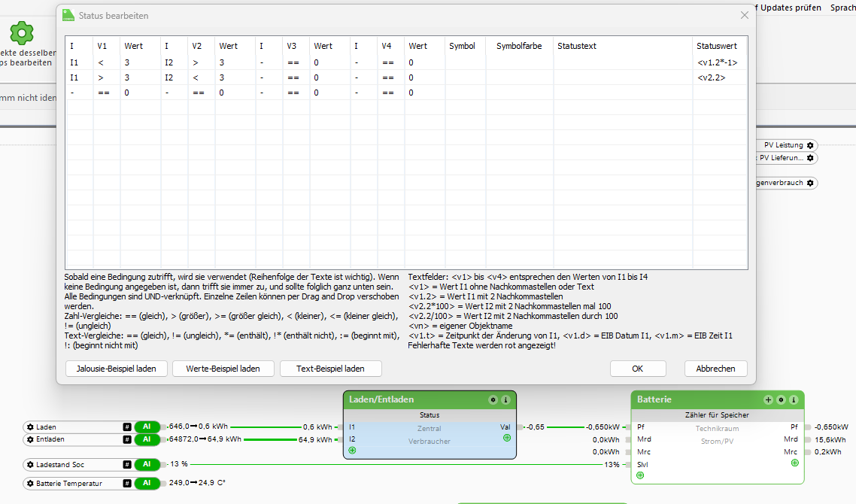Open info icon in Batterie block header
This screenshot has width=856, height=504.
(794, 399)
